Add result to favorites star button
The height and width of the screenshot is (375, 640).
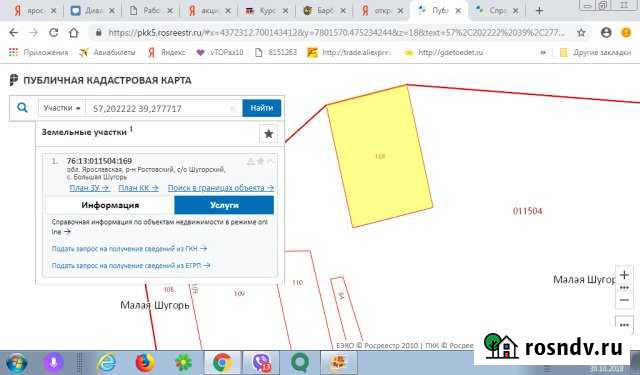point(269,134)
